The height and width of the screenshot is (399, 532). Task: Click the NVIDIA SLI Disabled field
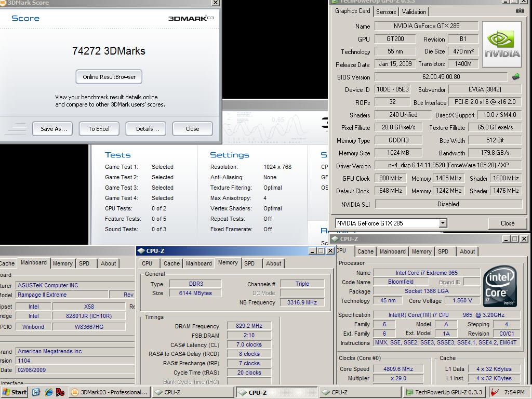pos(448,204)
